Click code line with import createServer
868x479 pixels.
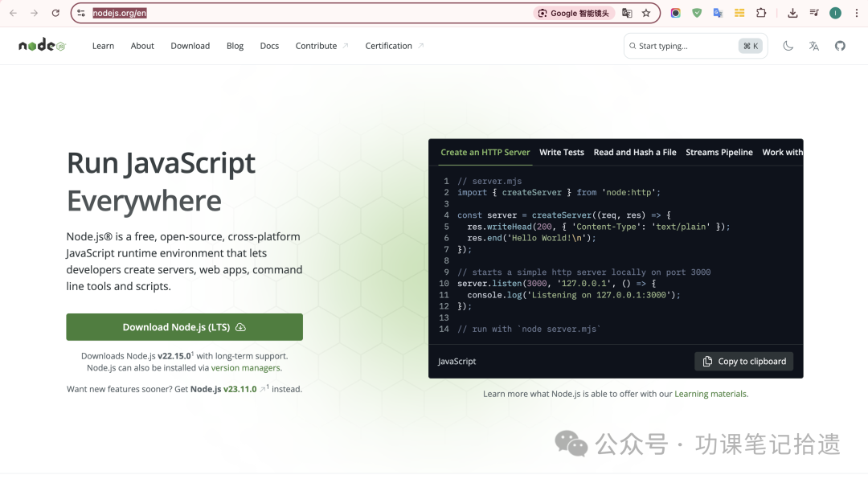pyautogui.click(x=559, y=192)
